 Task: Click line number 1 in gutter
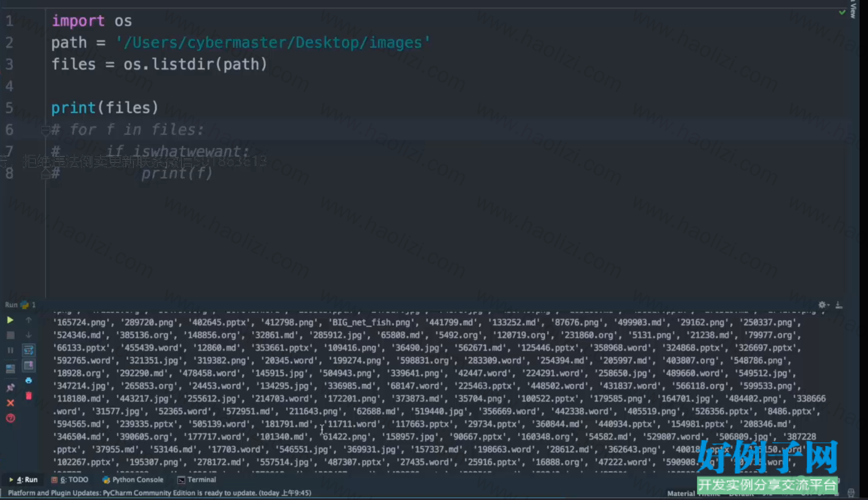[x=9, y=21]
